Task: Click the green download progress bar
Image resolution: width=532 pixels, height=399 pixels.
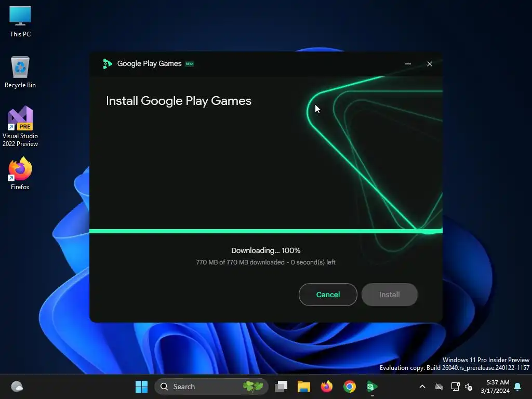Action: (265, 231)
